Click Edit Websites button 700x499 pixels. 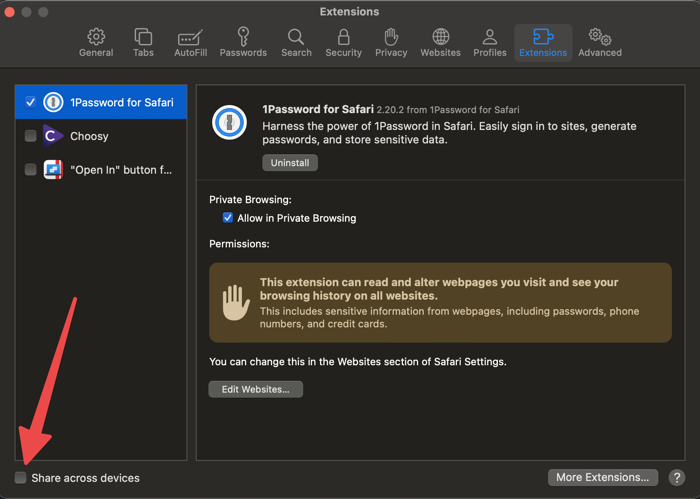(x=255, y=389)
